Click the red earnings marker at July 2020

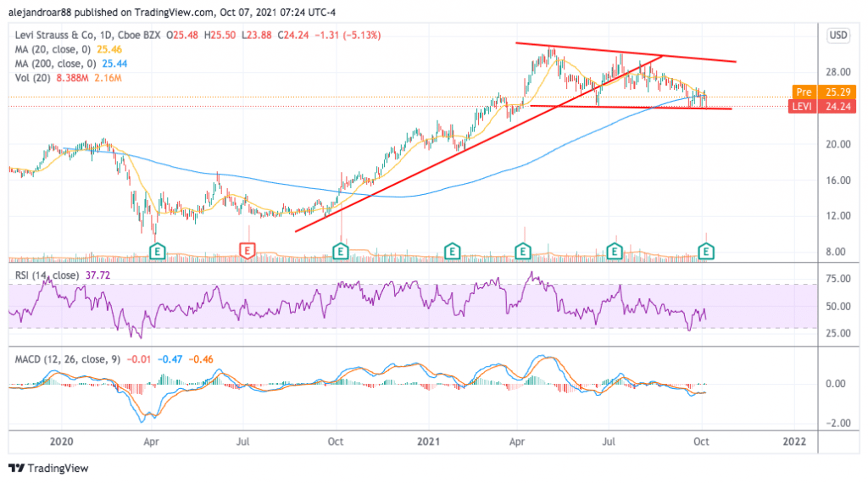click(247, 252)
